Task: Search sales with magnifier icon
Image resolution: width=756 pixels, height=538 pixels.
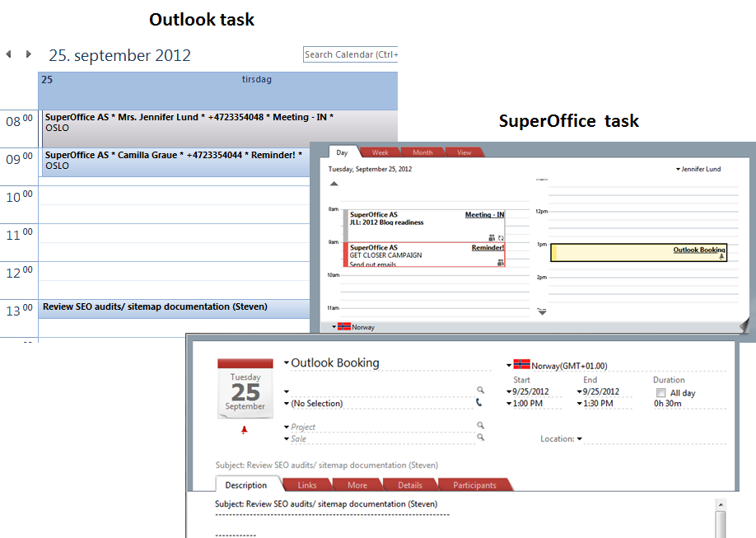Action: [480, 437]
